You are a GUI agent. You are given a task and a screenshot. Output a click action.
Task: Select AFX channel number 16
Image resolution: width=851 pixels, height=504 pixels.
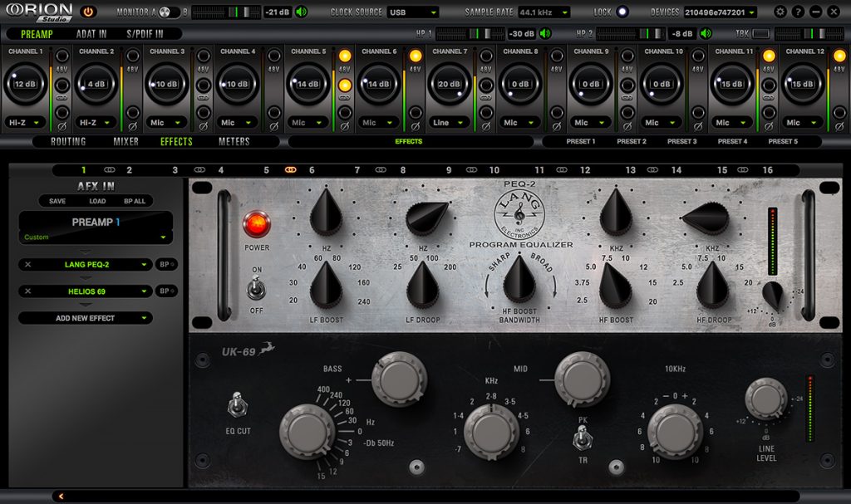point(767,170)
